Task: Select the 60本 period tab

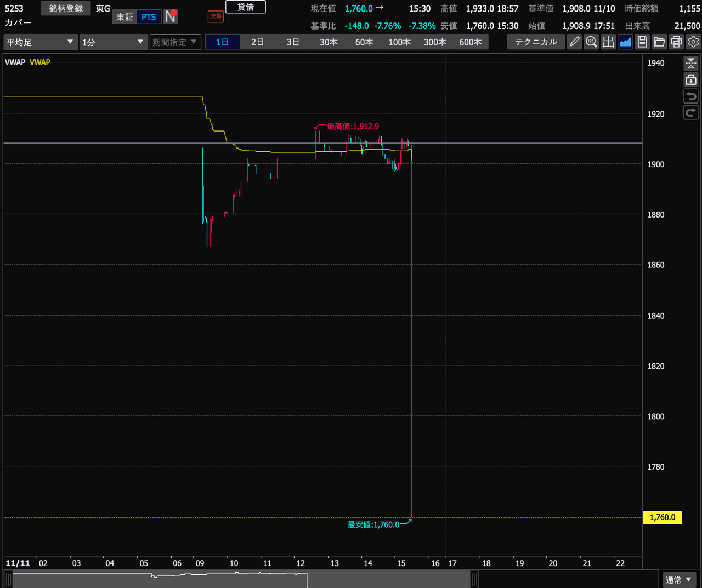Action: point(364,42)
